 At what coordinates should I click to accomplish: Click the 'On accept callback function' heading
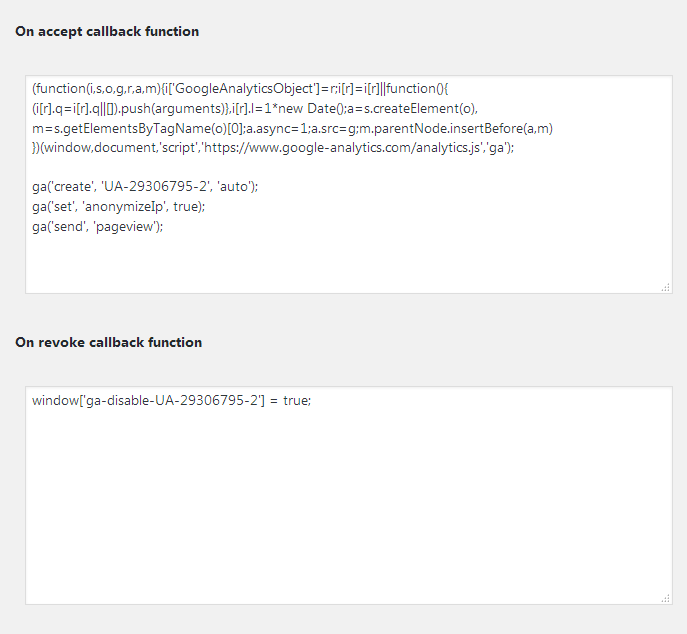point(107,31)
